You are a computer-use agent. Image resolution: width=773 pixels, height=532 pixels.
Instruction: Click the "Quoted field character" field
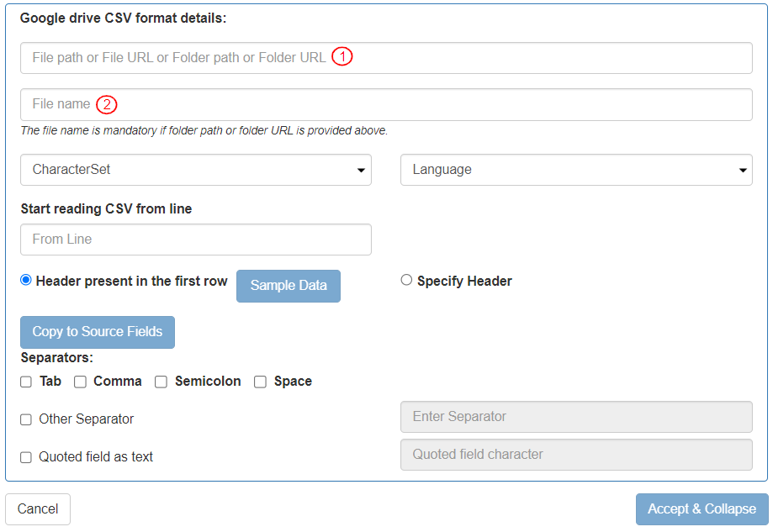point(575,454)
